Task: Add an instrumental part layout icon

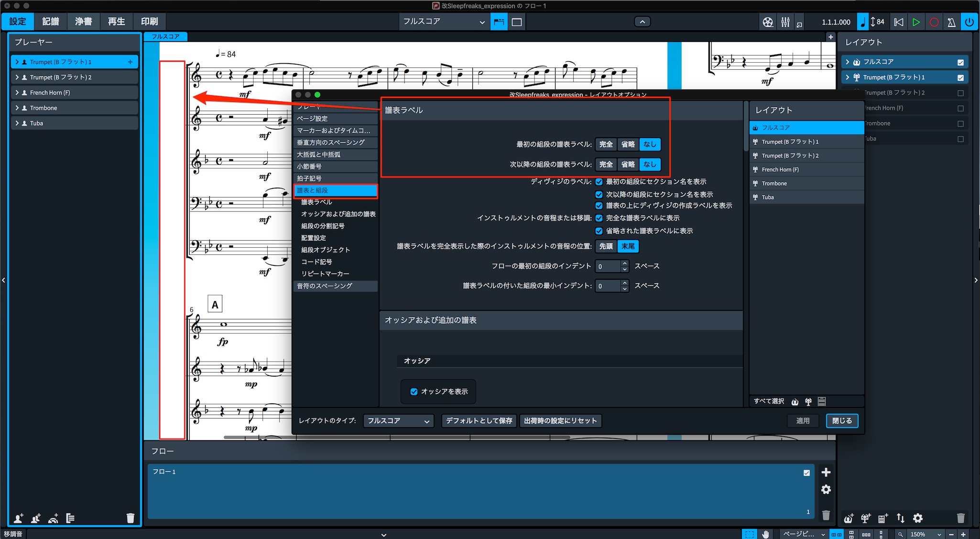Action: click(x=866, y=518)
